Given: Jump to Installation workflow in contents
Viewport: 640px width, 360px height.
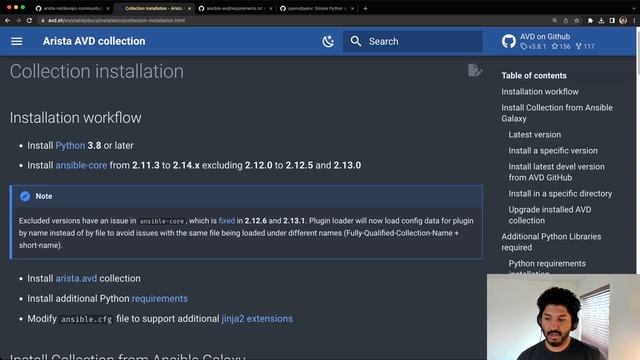Looking at the screenshot, I should click(540, 92).
